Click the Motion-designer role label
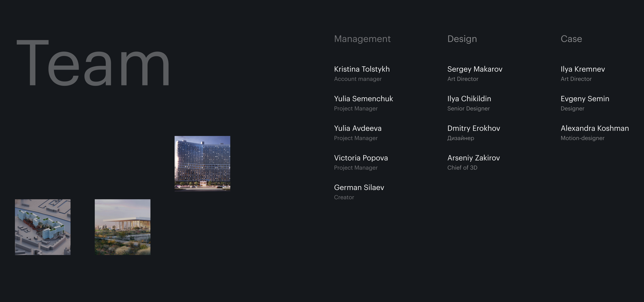This screenshot has height=302, width=644. (582, 138)
